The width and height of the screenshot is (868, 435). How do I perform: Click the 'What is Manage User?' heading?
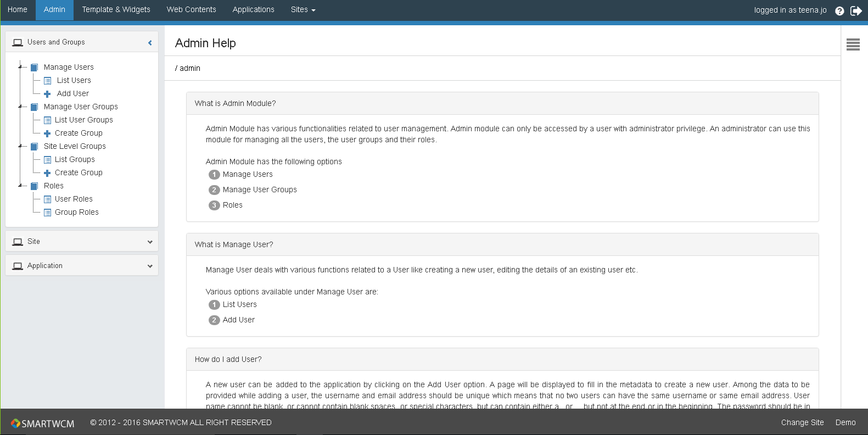coord(234,244)
